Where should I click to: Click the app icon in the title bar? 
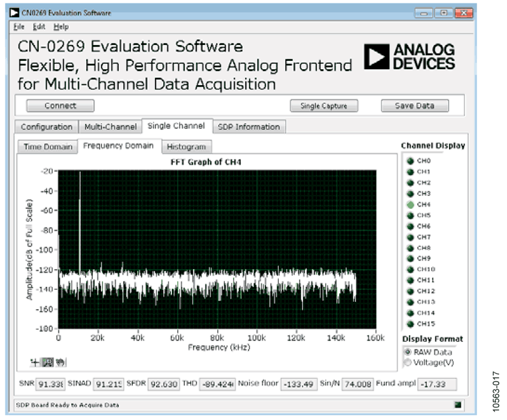point(15,13)
